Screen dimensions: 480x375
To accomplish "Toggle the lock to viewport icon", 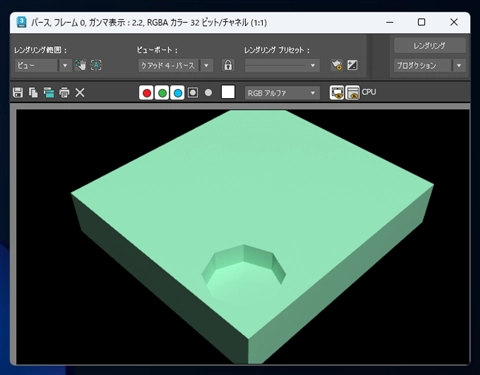I will (228, 65).
